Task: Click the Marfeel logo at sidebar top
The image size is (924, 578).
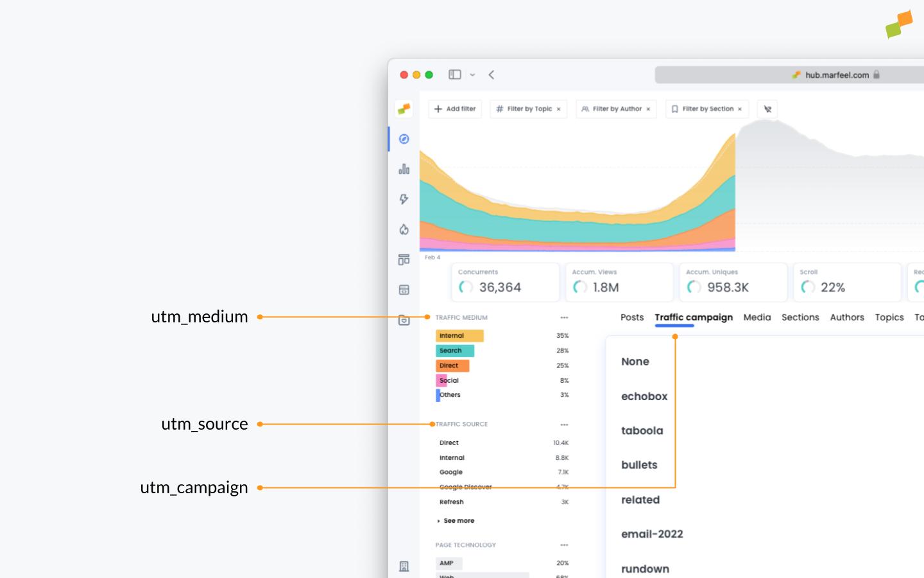Action: (404, 109)
